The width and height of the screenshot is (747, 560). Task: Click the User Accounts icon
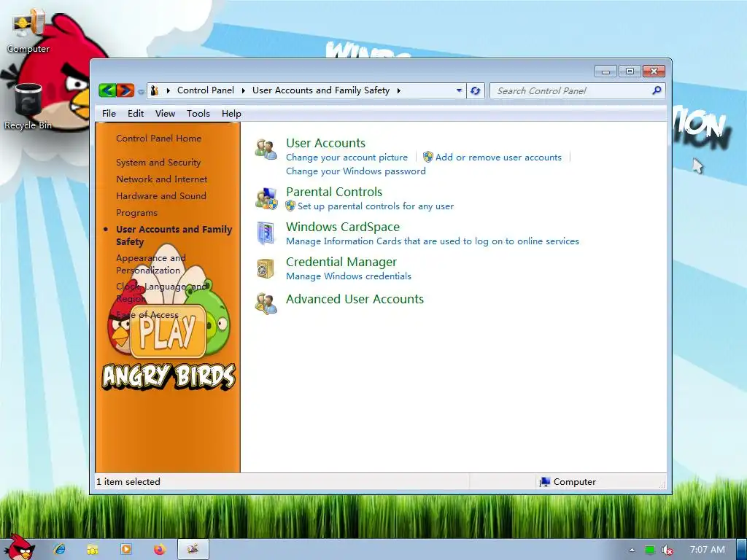coord(266,149)
